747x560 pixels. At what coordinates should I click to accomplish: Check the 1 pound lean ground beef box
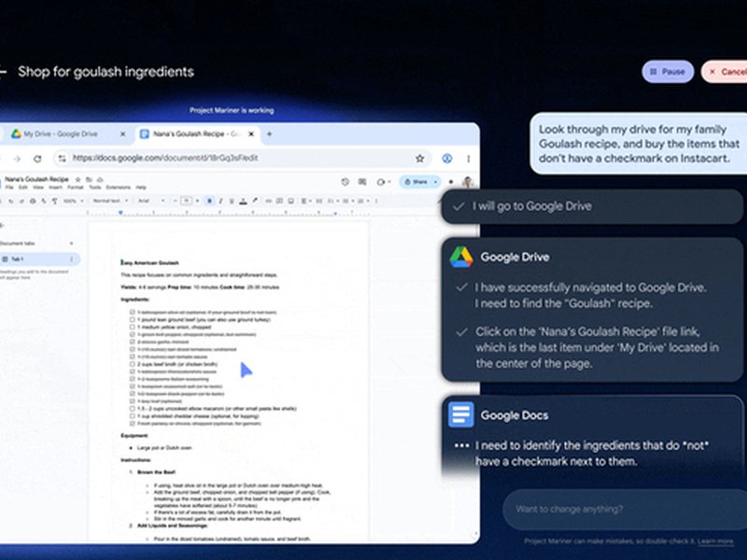click(x=132, y=319)
